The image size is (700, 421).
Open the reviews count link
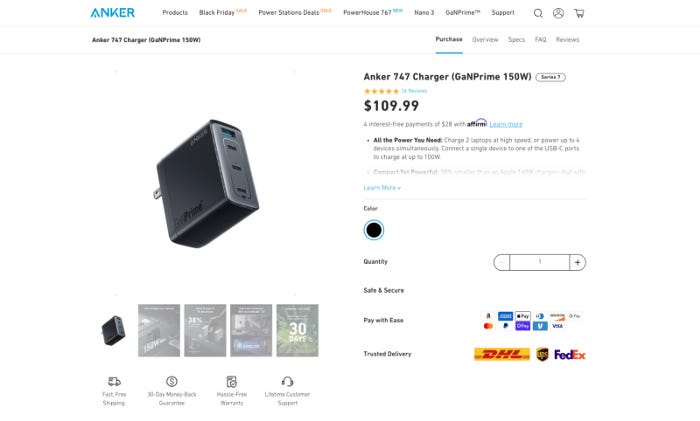(x=414, y=91)
